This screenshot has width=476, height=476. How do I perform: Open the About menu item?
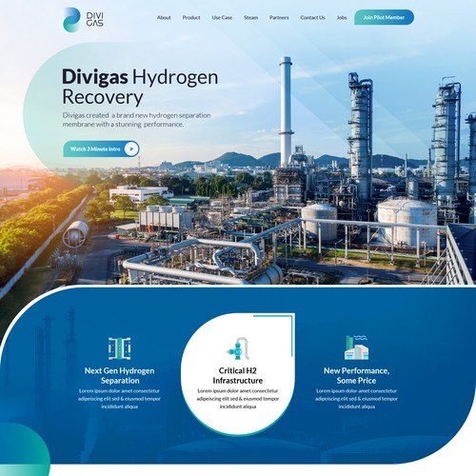164,17
